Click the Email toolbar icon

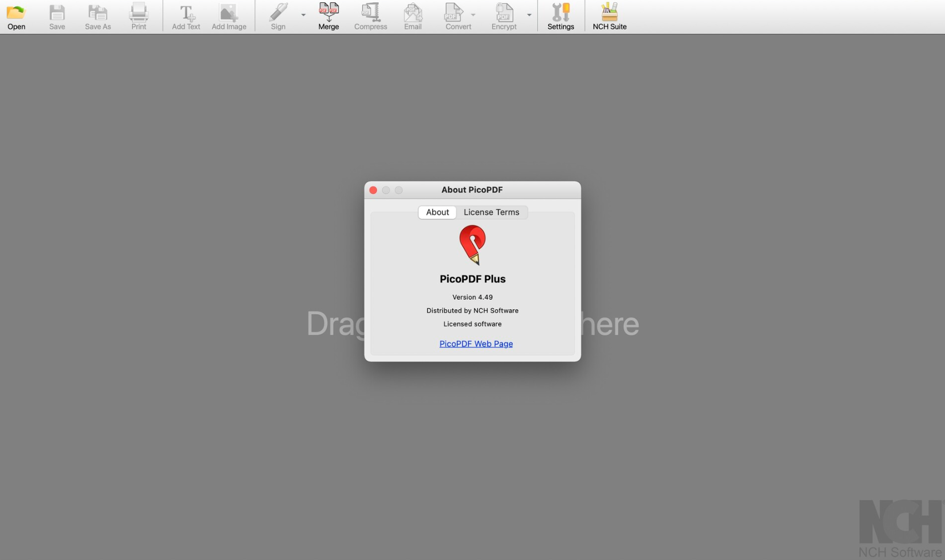412,17
